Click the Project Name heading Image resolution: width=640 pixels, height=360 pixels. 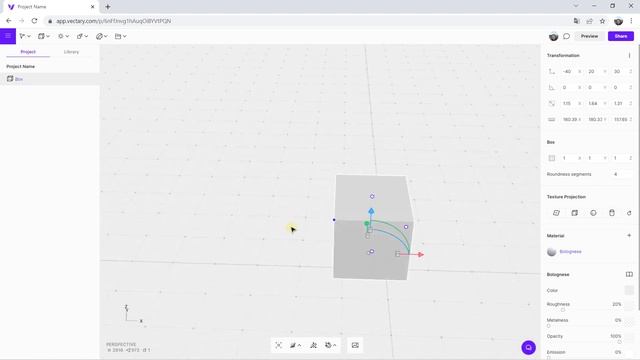click(20, 66)
